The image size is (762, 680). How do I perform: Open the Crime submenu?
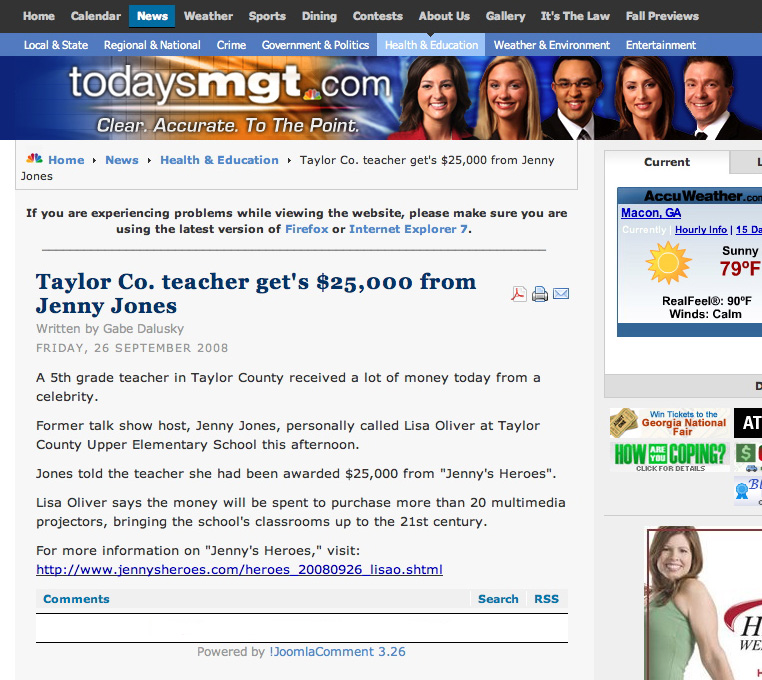click(231, 45)
